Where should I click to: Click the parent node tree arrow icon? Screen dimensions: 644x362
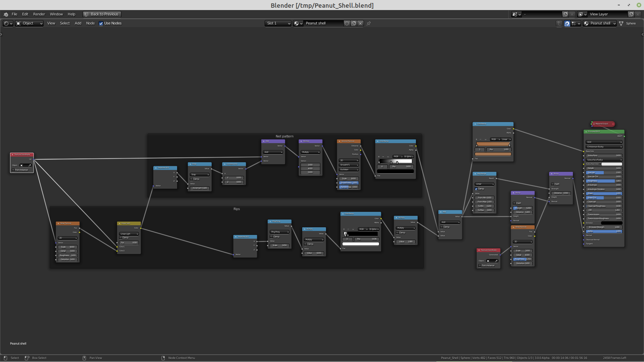pyautogui.click(x=559, y=23)
